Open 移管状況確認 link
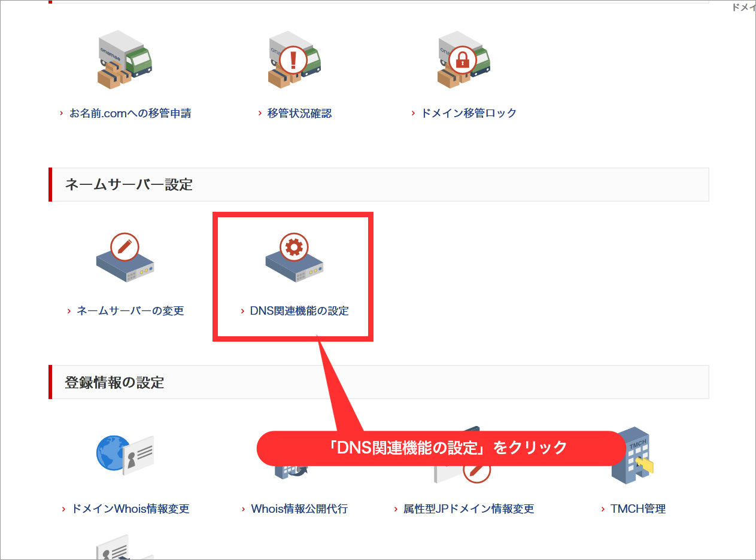The width and height of the screenshot is (756, 560). tap(299, 113)
